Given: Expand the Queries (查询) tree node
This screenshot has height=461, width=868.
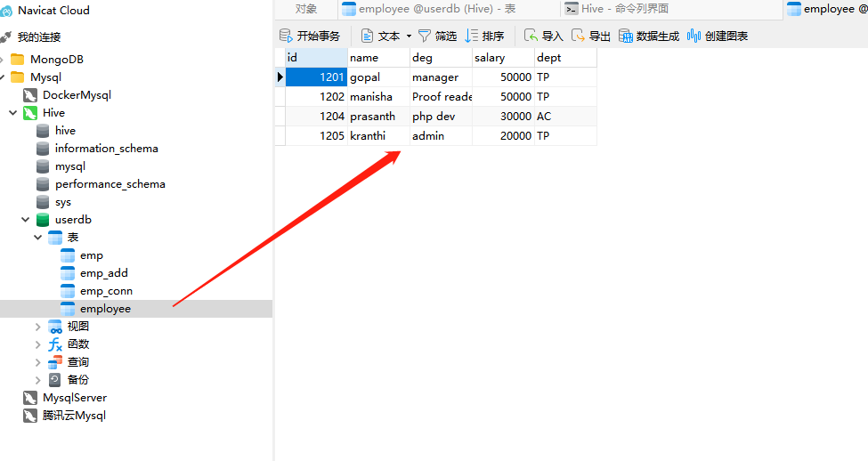Looking at the screenshot, I should point(38,362).
